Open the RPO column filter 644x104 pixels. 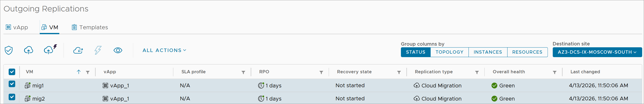click(321, 72)
